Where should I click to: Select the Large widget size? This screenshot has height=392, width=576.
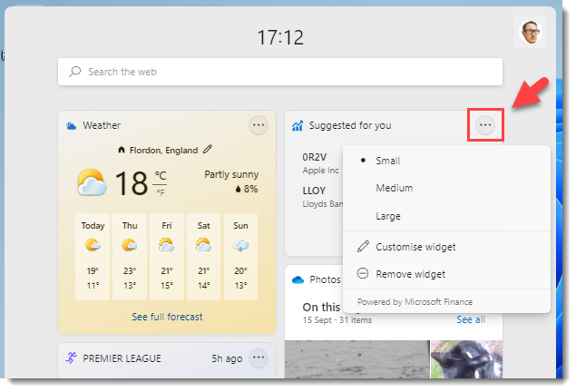tap(446, 216)
